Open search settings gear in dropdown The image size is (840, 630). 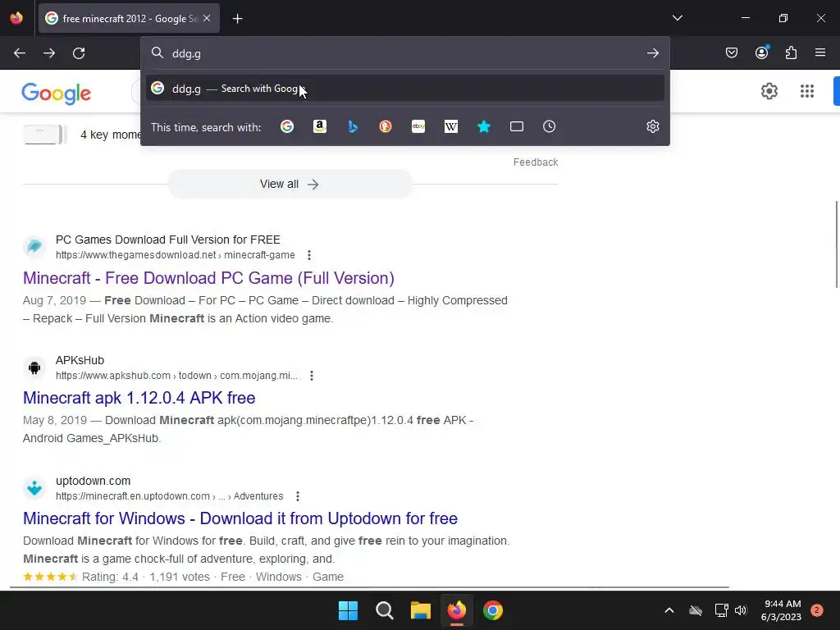click(652, 126)
